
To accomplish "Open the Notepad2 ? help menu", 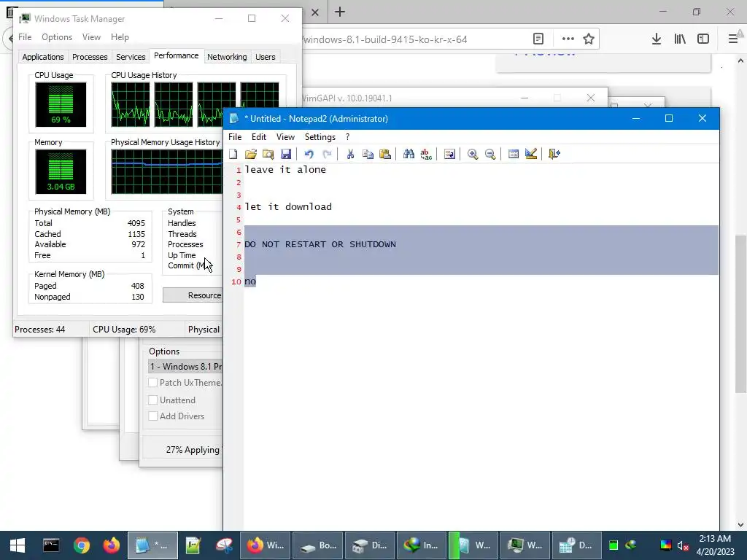I will pos(348,137).
